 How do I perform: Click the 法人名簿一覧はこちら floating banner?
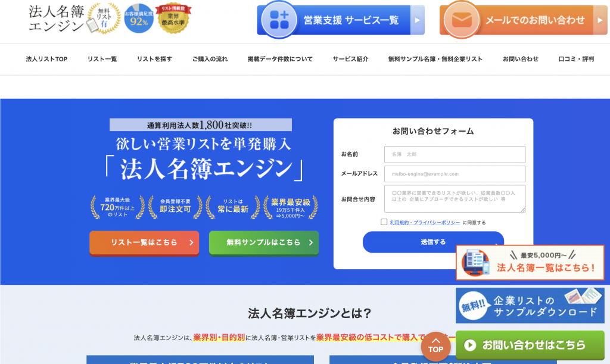click(x=530, y=263)
